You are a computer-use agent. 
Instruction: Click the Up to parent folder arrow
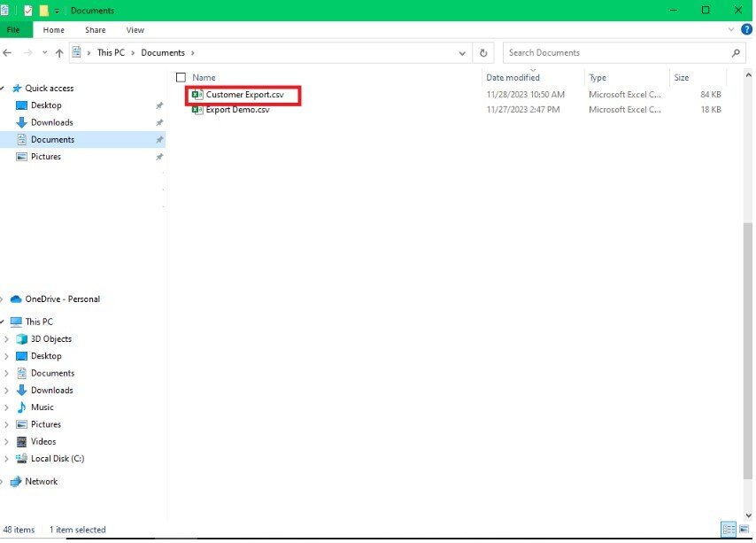tap(59, 53)
